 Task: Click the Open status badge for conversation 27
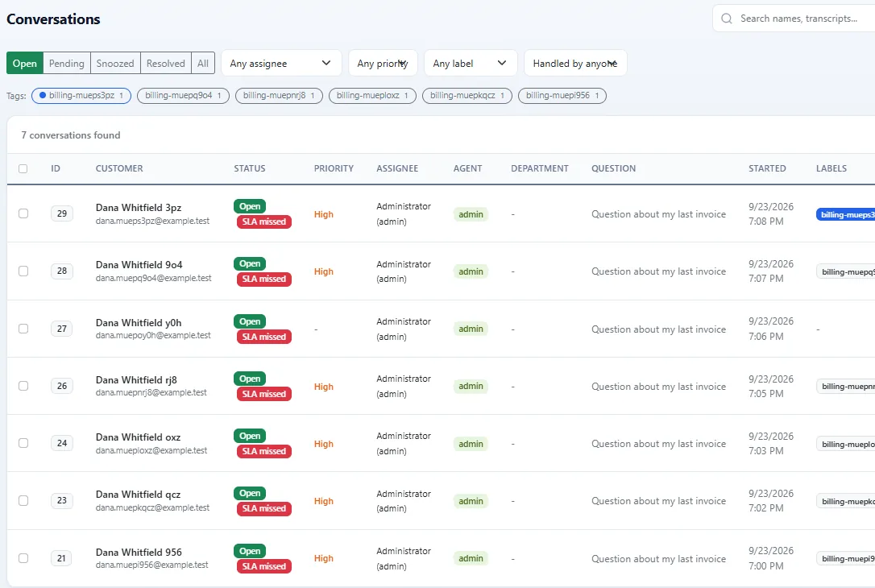coord(250,321)
